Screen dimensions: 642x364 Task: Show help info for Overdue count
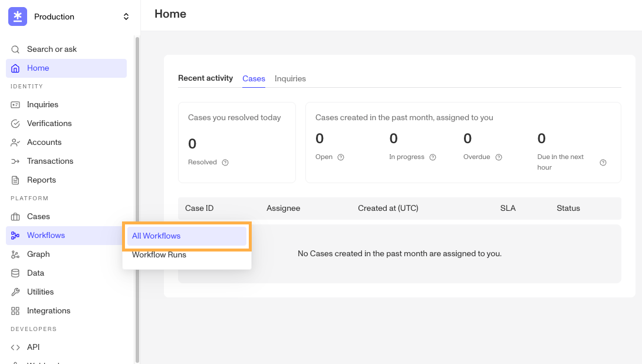pyautogui.click(x=499, y=157)
